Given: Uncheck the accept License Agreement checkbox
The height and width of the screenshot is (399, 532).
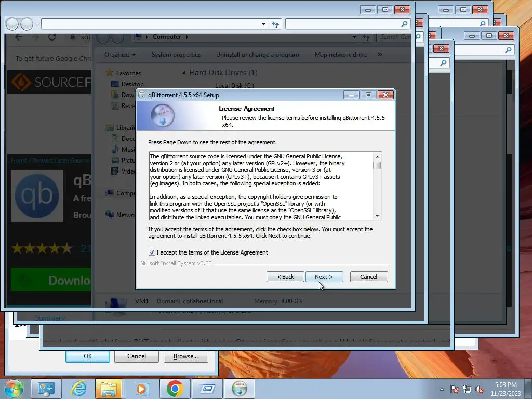Looking at the screenshot, I should [x=152, y=252].
